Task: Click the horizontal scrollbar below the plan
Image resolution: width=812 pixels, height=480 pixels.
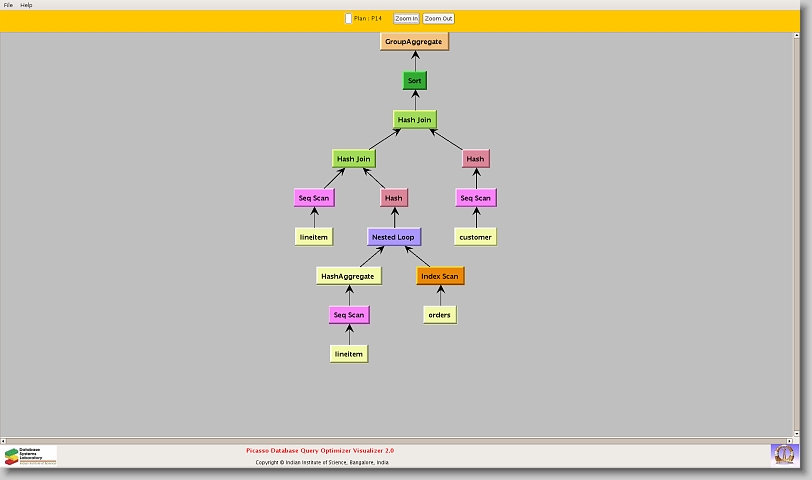Action: pyautogui.click(x=400, y=438)
